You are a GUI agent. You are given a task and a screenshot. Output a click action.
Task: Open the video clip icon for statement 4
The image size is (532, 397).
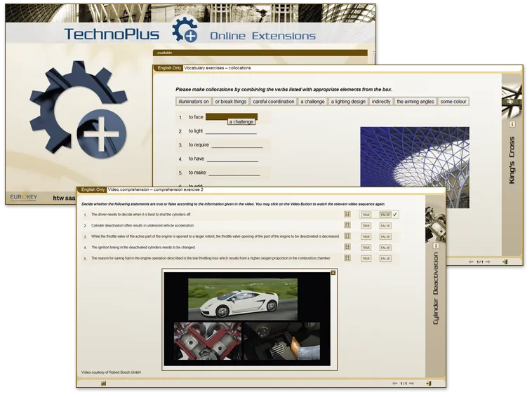347,247
